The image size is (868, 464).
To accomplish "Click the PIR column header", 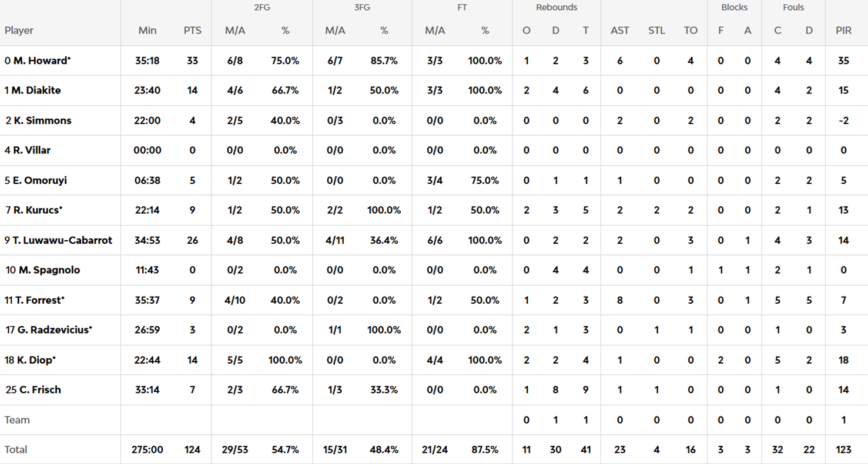I will [843, 31].
